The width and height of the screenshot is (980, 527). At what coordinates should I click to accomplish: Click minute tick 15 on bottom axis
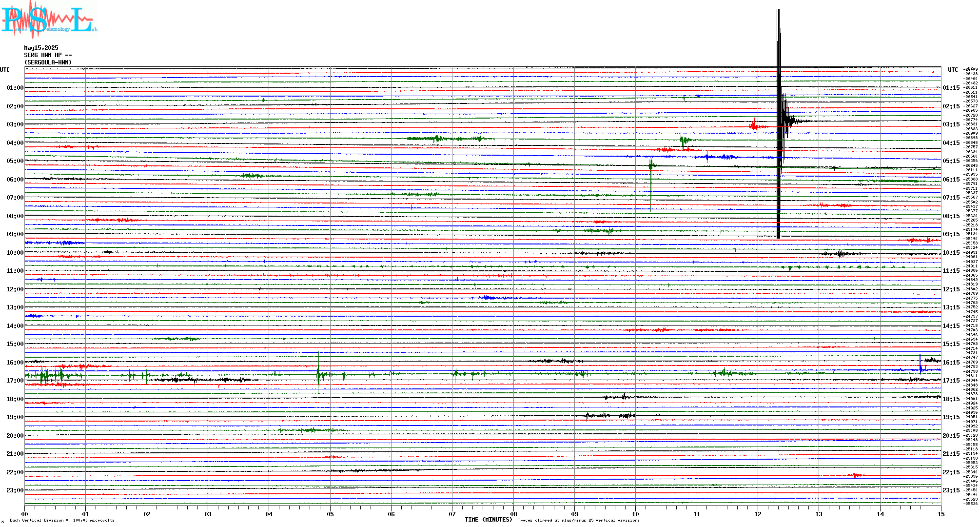[x=941, y=514]
